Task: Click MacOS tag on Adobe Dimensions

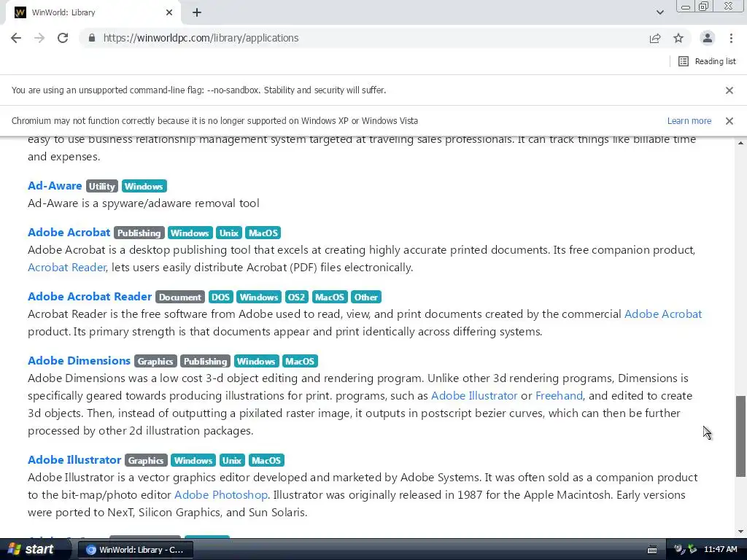Action: pyautogui.click(x=300, y=362)
